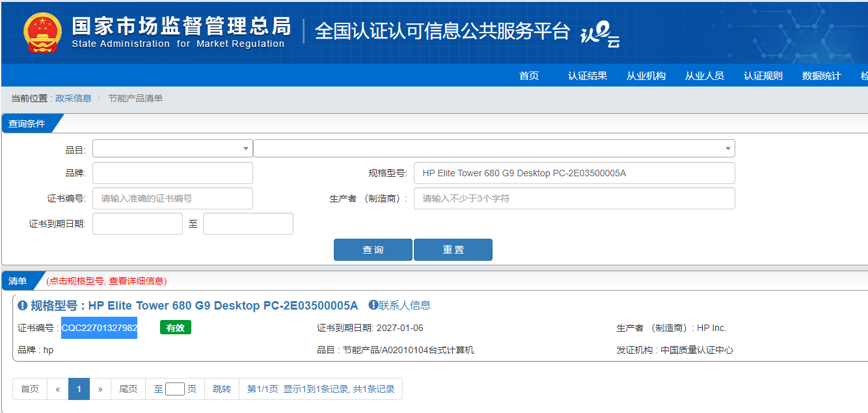
Task: Click the 查询 search button
Action: [x=373, y=250]
